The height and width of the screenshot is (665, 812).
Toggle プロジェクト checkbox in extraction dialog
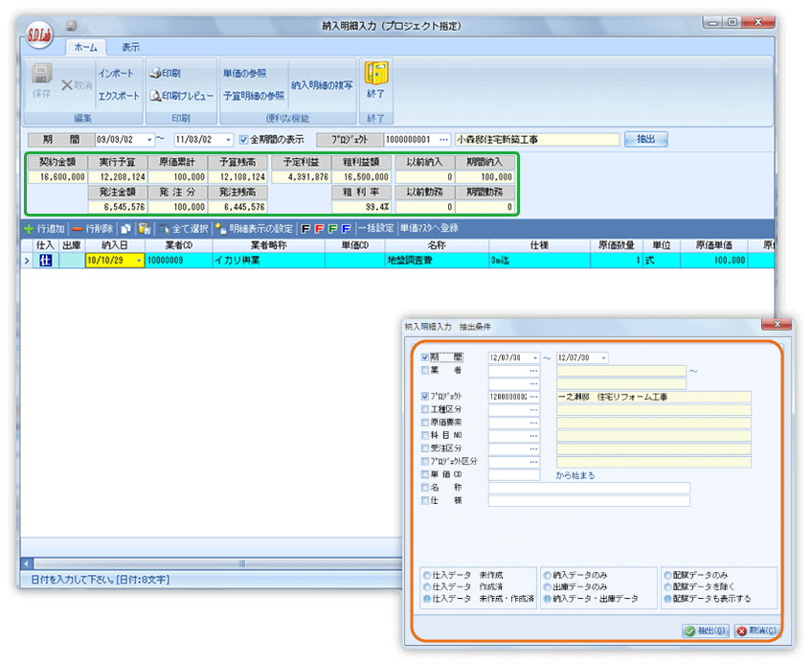pyautogui.click(x=425, y=396)
